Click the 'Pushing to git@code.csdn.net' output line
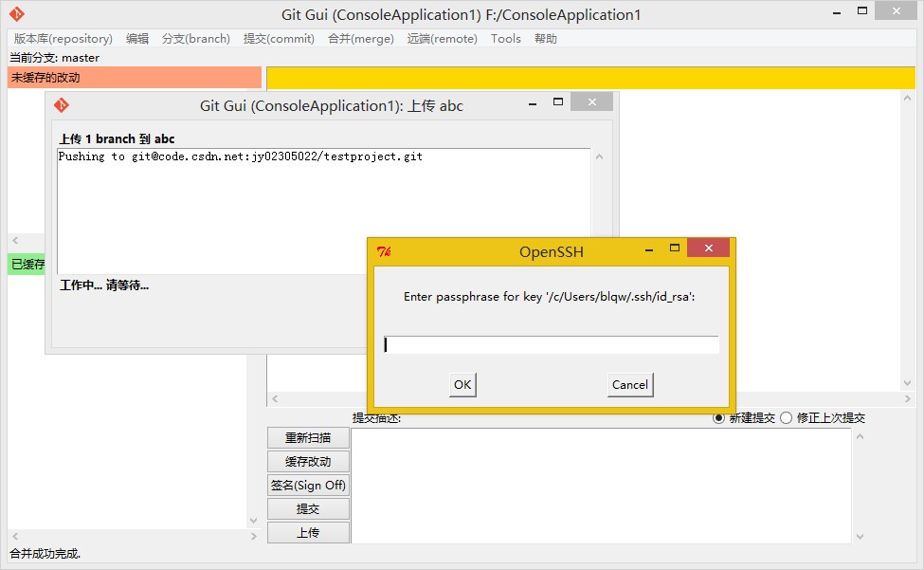Viewport: 924px width, 570px height. point(241,156)
